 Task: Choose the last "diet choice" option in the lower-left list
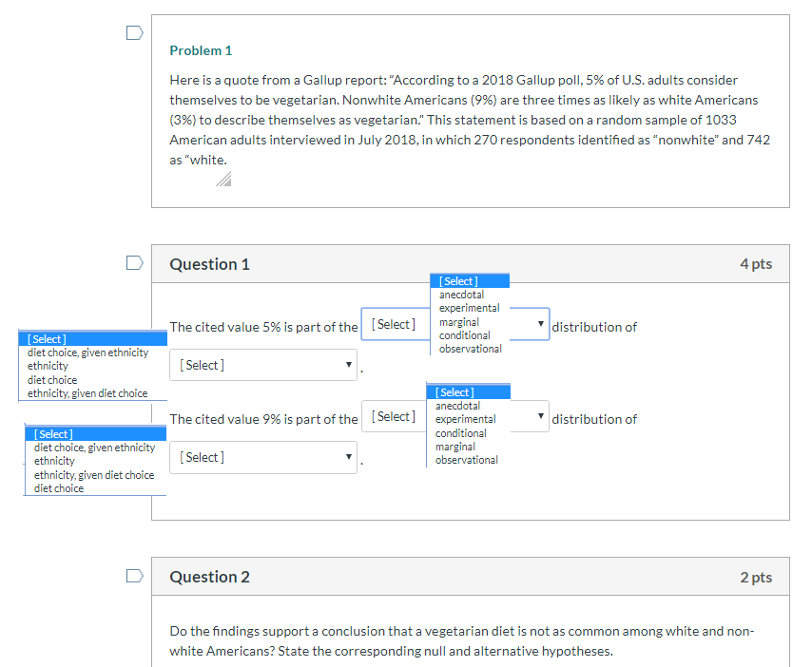tap(59, 488)
